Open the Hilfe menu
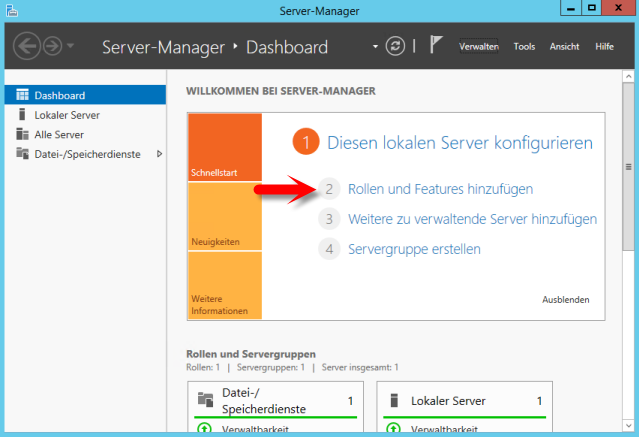Viewport: 639px width, 437px height. tap(604, 47)
